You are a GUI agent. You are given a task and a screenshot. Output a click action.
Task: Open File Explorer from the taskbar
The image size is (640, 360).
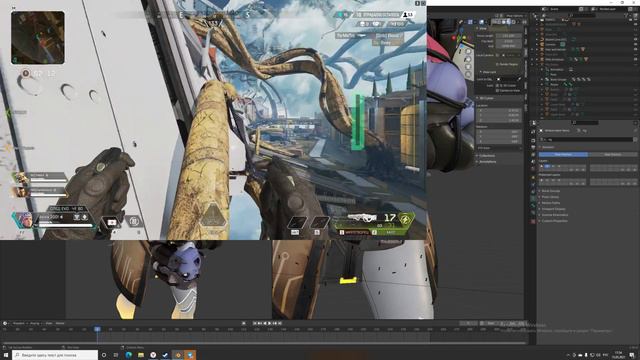click(x=141, y=355)
